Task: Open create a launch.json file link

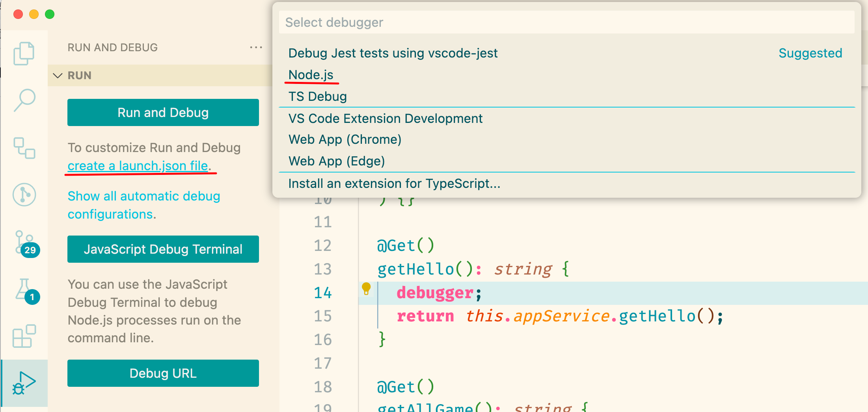Action: [x=138, y=166]
